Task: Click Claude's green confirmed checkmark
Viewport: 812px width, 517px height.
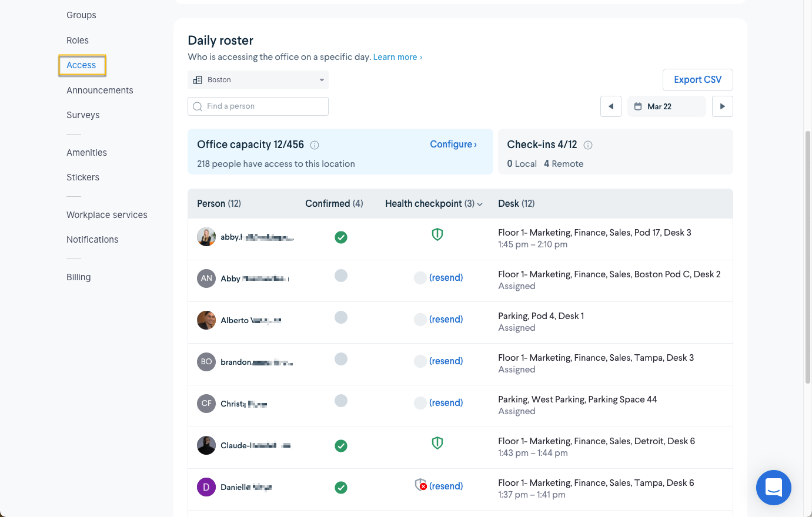Action: coord(341,446)
